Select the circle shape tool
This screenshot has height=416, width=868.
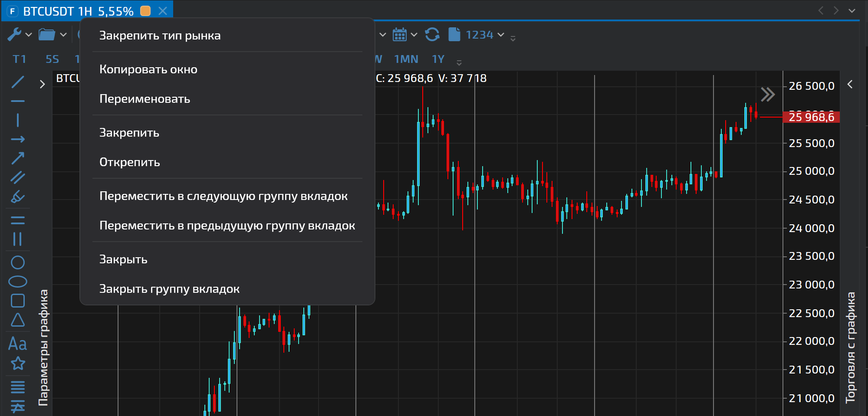click(17, 262)
